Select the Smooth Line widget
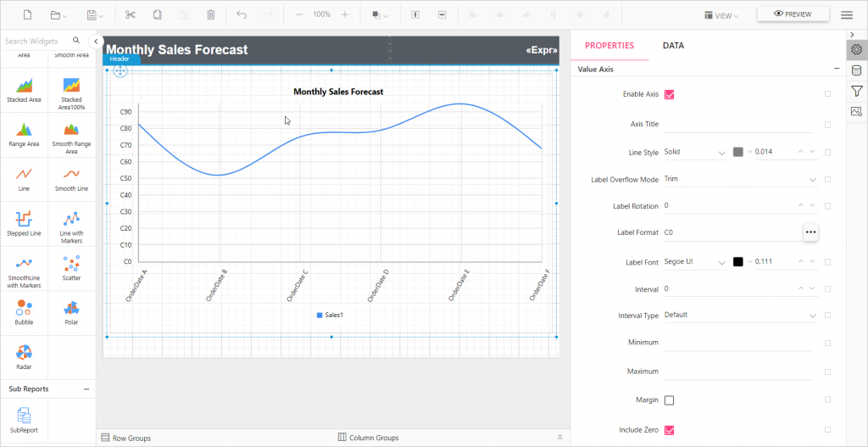 (71, 180)
